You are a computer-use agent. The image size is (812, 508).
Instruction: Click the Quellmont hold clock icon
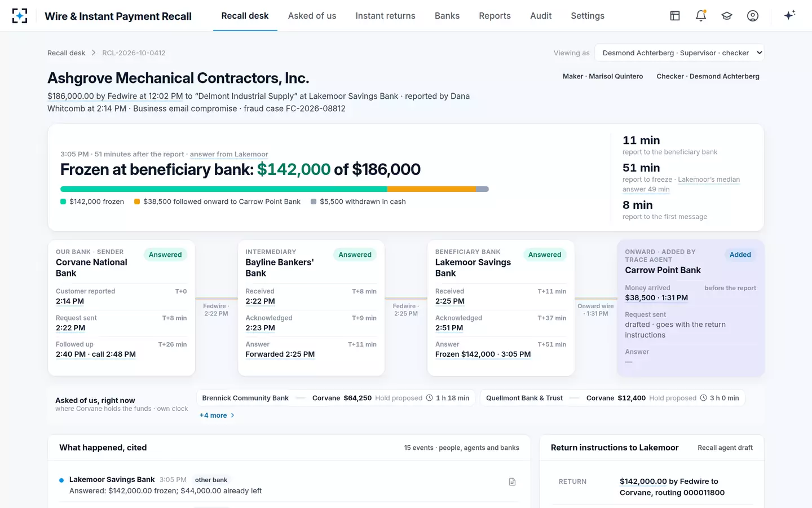(703, 398)
